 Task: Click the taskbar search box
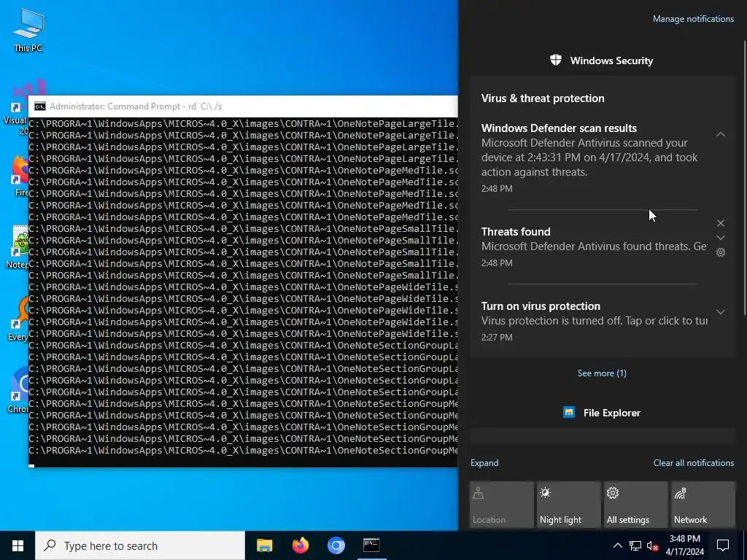140,545
